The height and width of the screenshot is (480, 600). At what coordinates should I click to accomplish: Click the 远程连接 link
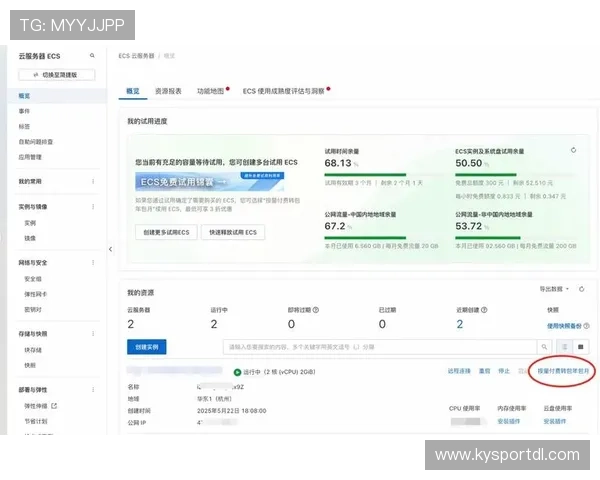point(459,371)
